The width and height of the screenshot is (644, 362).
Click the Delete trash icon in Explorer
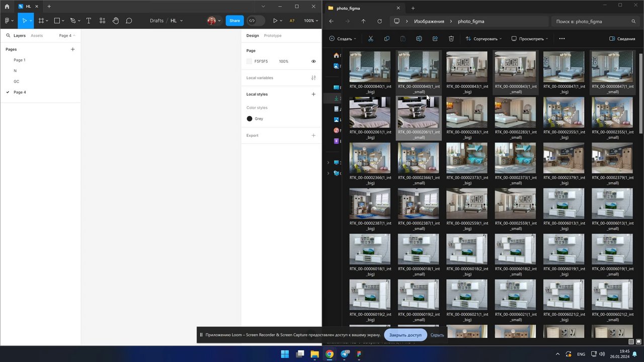pos(451,39)
